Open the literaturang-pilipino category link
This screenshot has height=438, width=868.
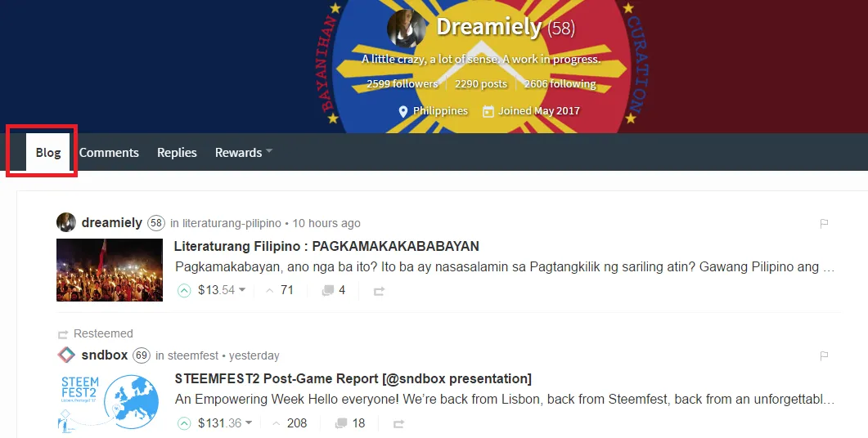pyautogui.click(x=232, y=223)
